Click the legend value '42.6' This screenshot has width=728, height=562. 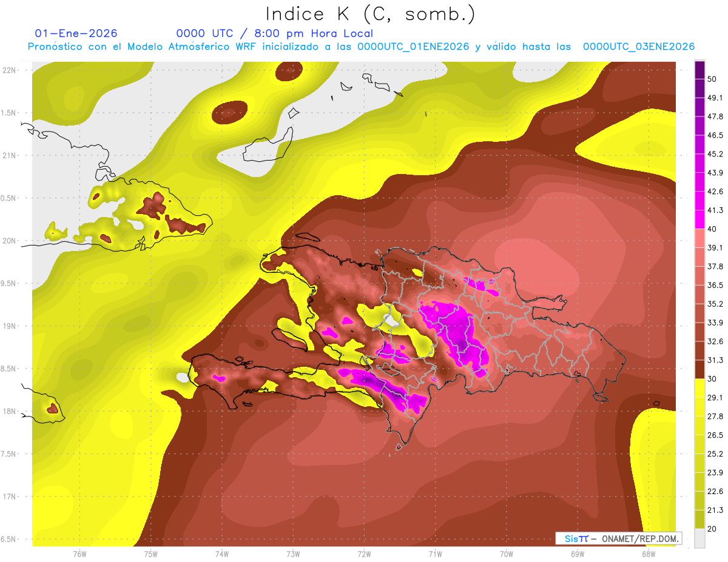pyautogui.click(x=715, y=192)
